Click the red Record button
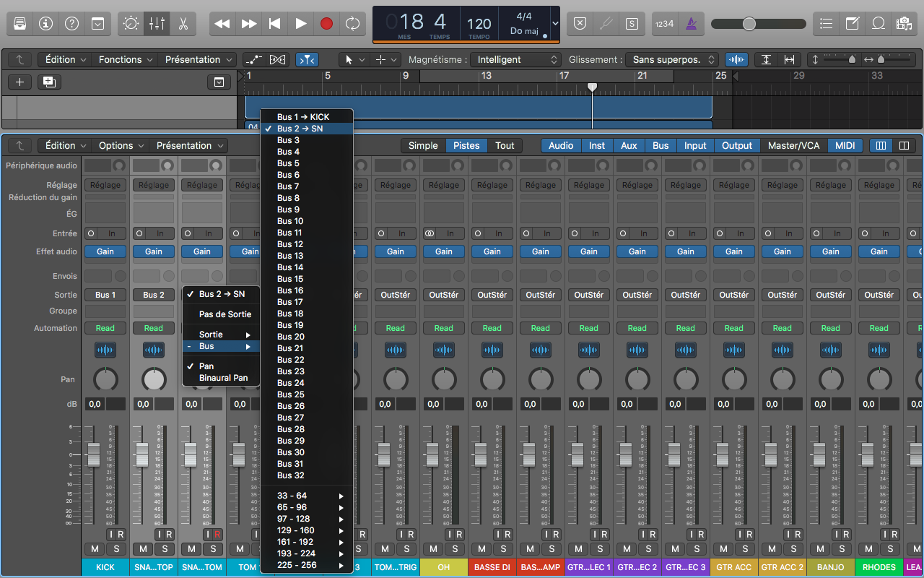This screenshot has width=924, height=578. pyautogui.click(x=327, y=23)
